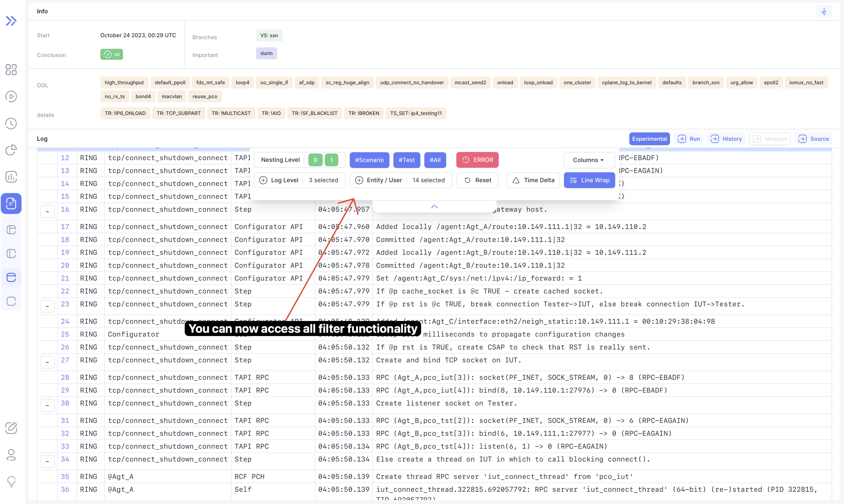The width and height of the screenshot is (844, 504).
Task: Open the clock history icon in sidebar
Action: click(11, 123)
